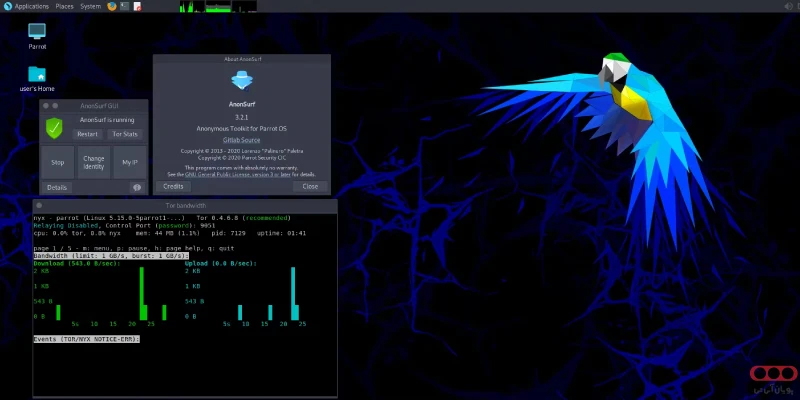This screenshot has height=400, width=800.
Task: Click 'Copyright © 2020 Parrot Security CIC' line
Action: tap(242, 158)
